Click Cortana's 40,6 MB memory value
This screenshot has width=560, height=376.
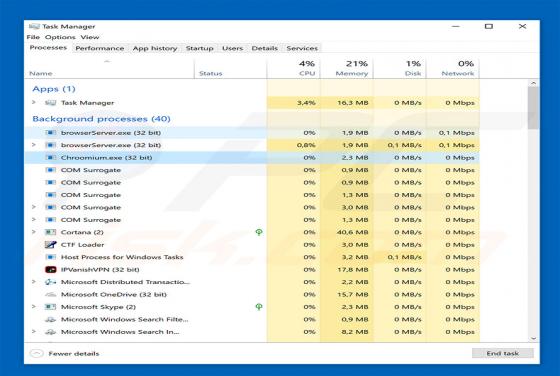point(352,232)
